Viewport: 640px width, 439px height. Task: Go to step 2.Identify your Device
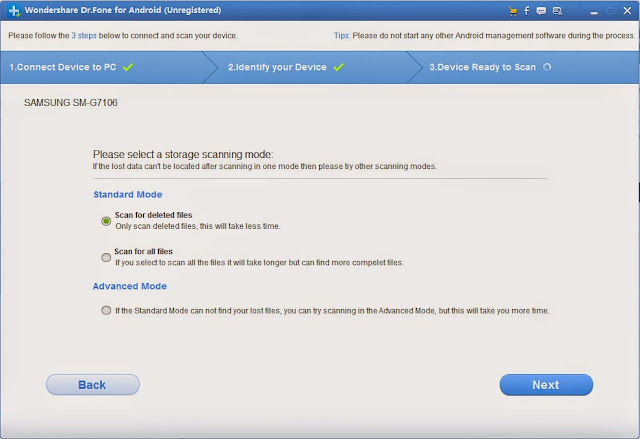point(277,67)
